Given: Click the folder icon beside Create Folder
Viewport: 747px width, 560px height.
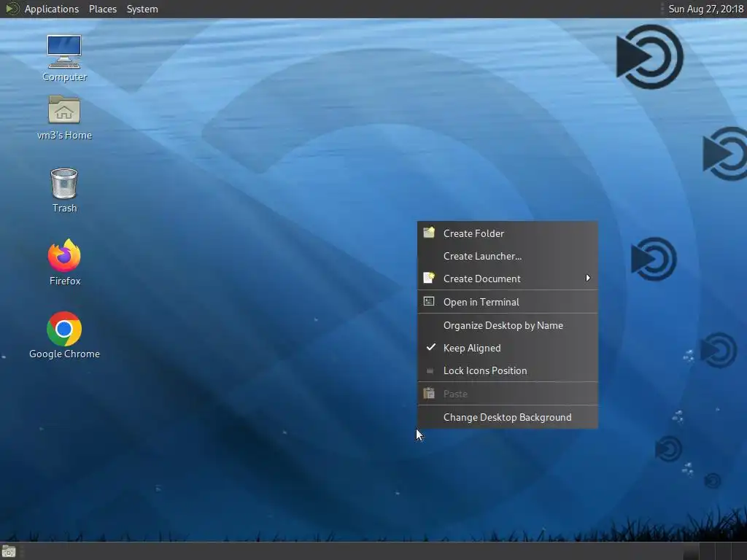Looking at the screenshot, I should point(429,233).
